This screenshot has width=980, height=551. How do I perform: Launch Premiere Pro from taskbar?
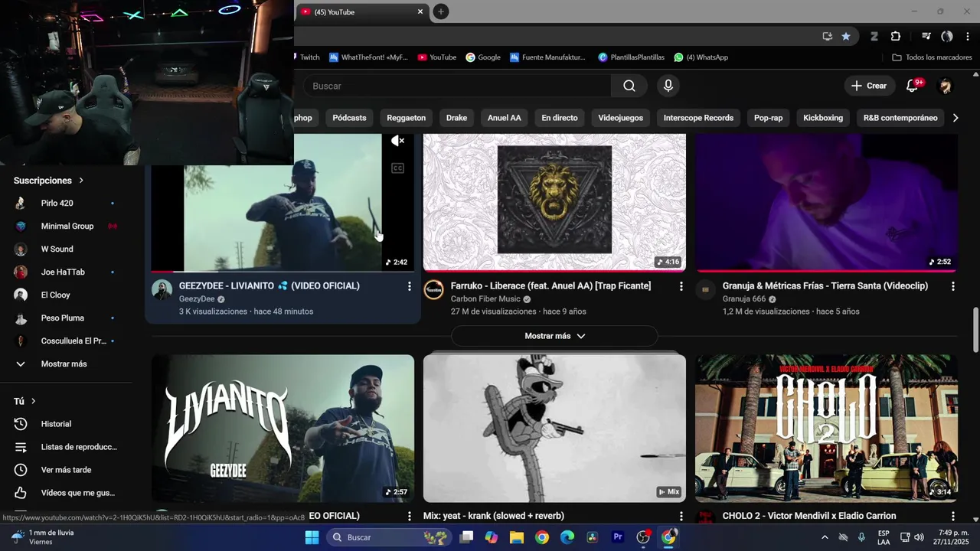[618, 537]
